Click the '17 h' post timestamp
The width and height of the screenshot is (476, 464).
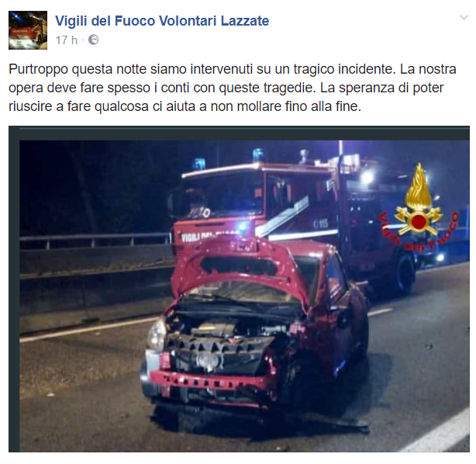click(67, 40)
